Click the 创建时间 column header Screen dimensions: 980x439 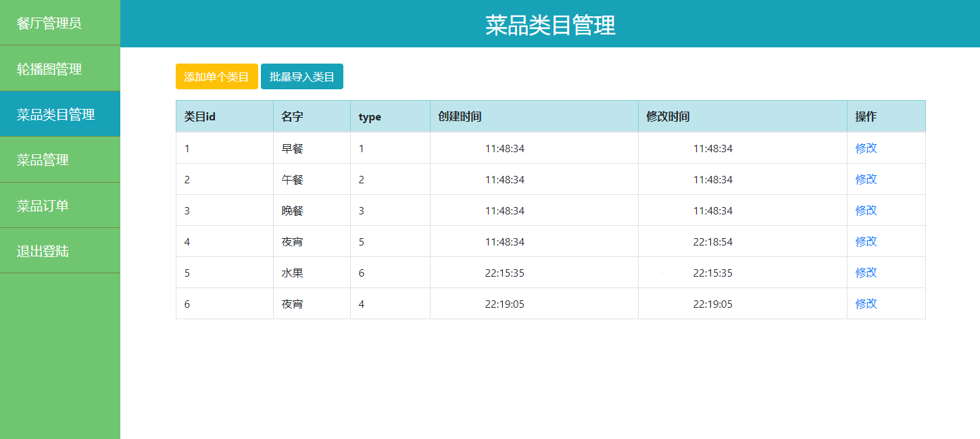[x=460, y=116]
